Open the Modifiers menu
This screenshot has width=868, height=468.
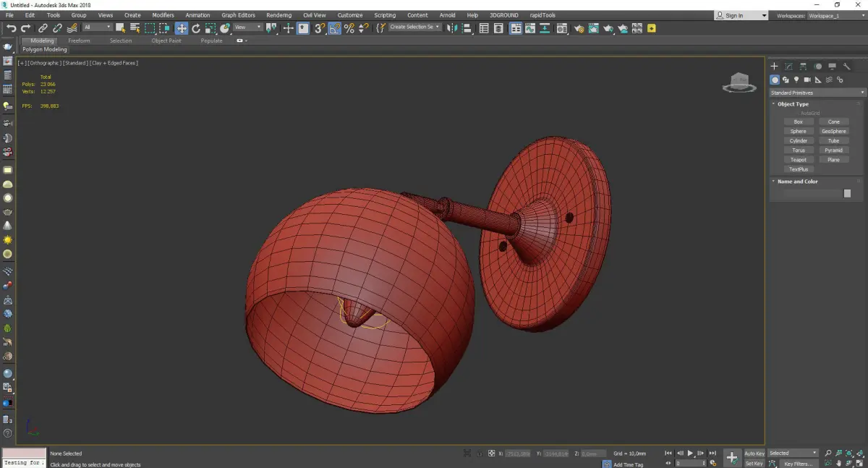click(x=163, y=15)
